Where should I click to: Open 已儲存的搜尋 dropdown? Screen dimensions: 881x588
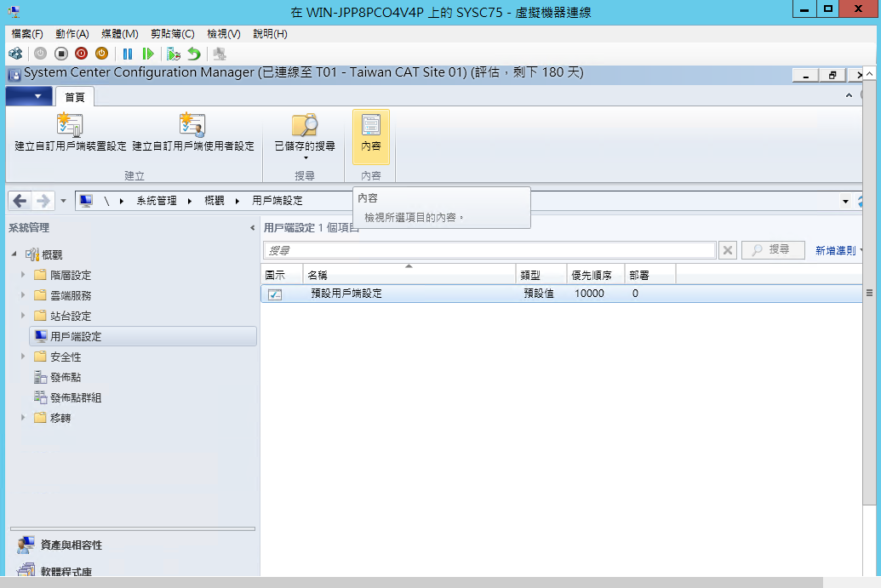(305, 136)
